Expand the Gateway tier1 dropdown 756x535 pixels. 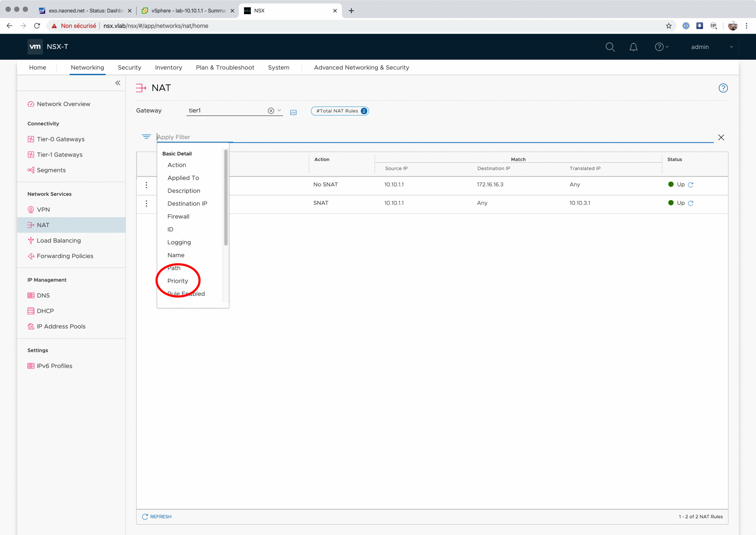click(279, 110)
